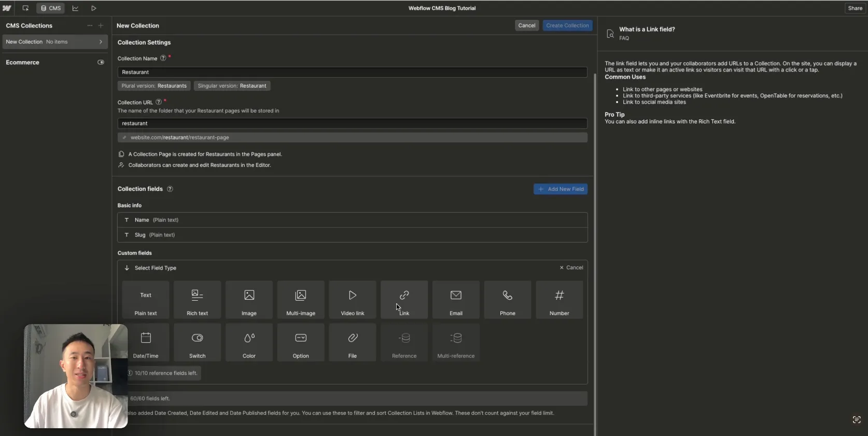Viewport: 868px width, 436px height.
Task: Choose the Video link field type
Action: [353, 300]
